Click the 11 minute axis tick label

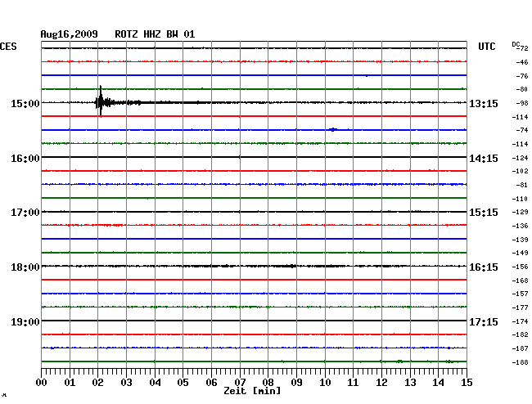(353, 383)
